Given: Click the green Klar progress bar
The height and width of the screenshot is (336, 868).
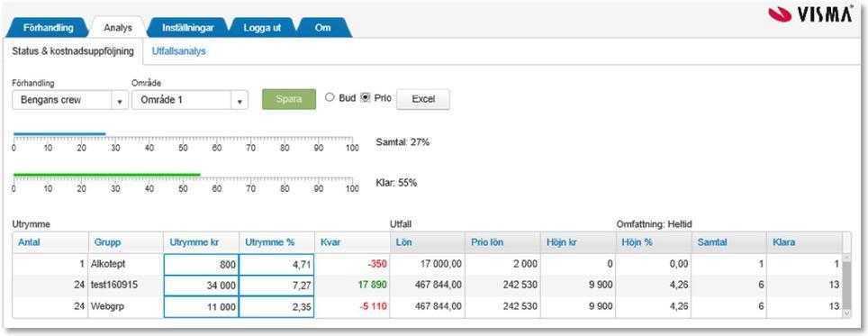Looking at the screenshot, I should pyautogui.click(x=107, y=175).
